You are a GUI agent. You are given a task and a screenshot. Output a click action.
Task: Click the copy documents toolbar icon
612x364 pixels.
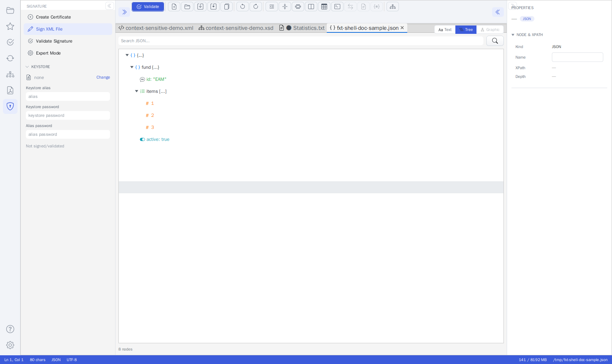click(227, 7)
